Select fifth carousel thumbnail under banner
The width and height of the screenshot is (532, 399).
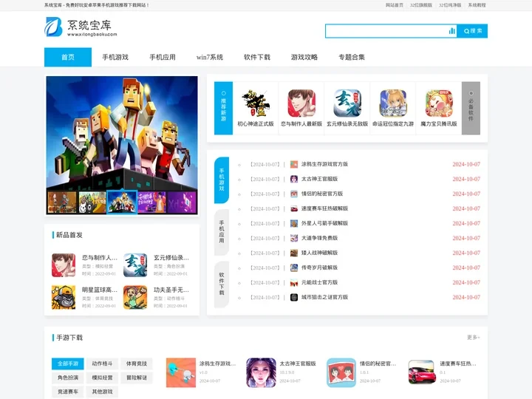coord(182,202)
